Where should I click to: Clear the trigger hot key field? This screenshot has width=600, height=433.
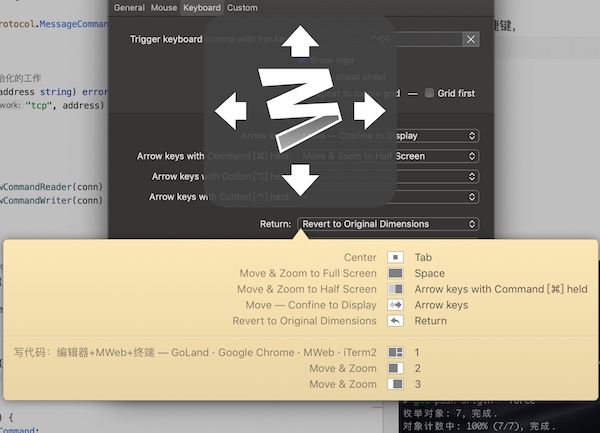click(471, 39)
